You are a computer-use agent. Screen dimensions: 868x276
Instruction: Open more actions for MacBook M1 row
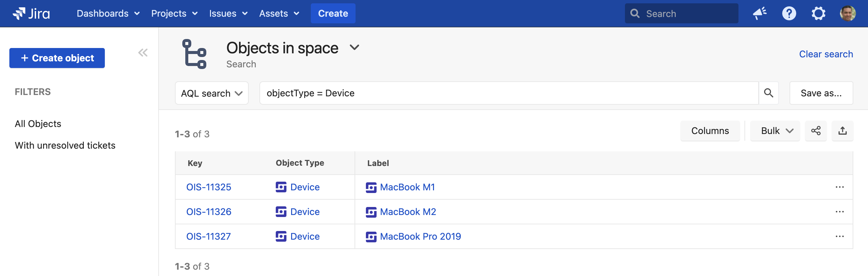[839, 187]
